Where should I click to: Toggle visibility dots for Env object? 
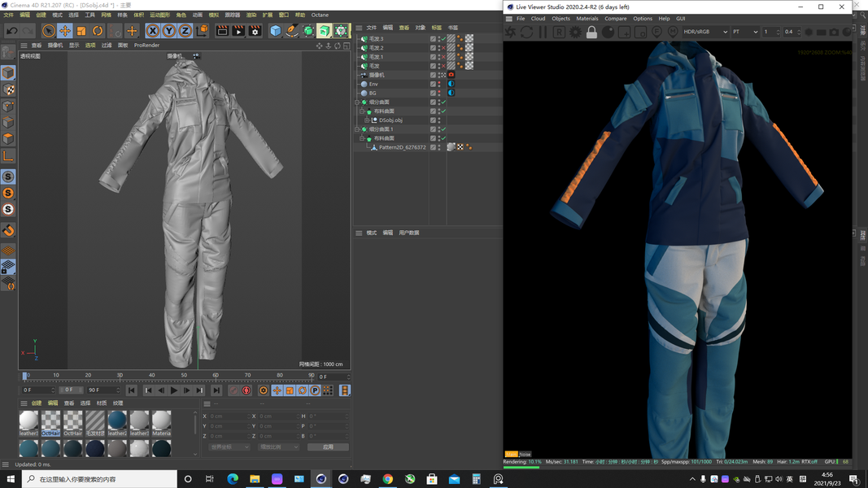click(440, 84)
